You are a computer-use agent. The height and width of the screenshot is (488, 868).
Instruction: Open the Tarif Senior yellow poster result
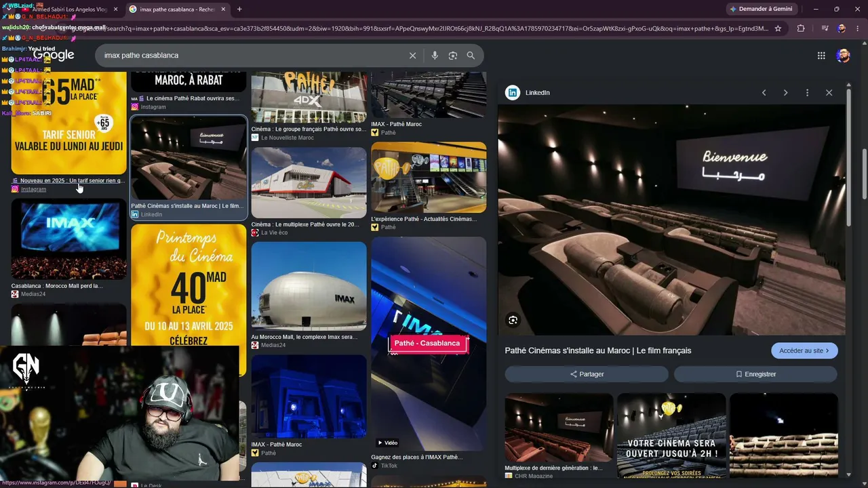[x=69, y=123]
